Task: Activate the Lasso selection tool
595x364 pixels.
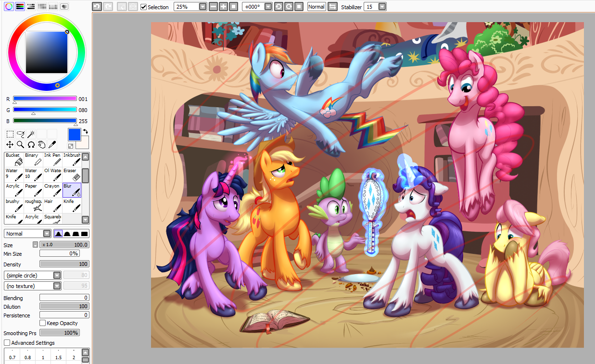Action: 20,134
